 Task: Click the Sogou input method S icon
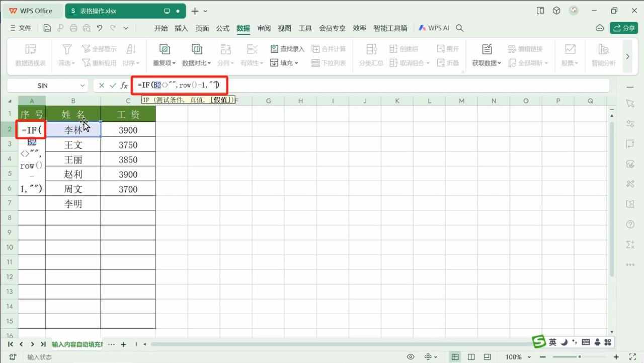539,341
